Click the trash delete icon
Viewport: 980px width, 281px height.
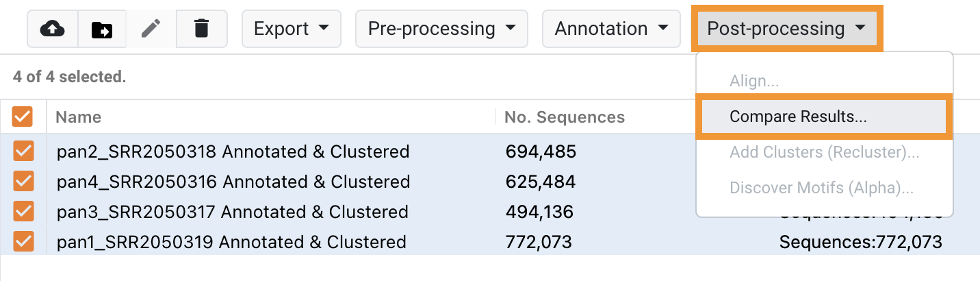pos(201,29)
